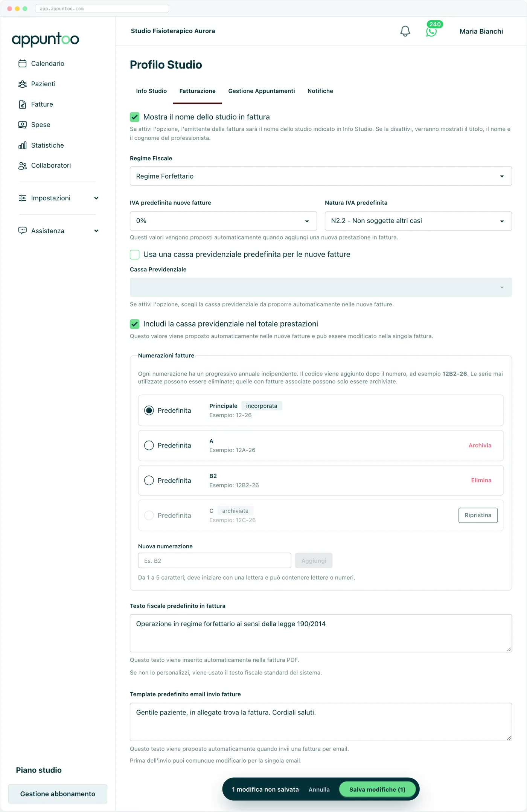This screenshot has width=527, height=812.
Task: Click the Pazienti people icon
Action: tap(23, 84)
